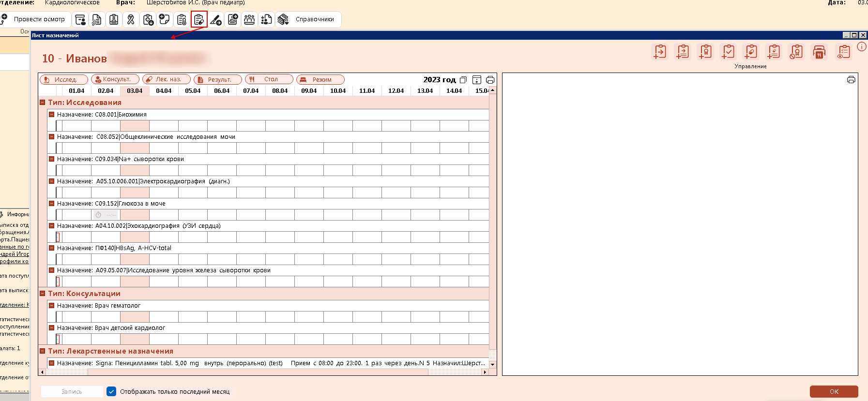
Task: Click the 'Signa: Пеницилламин' medication assignment row
Action: point(268,363)
